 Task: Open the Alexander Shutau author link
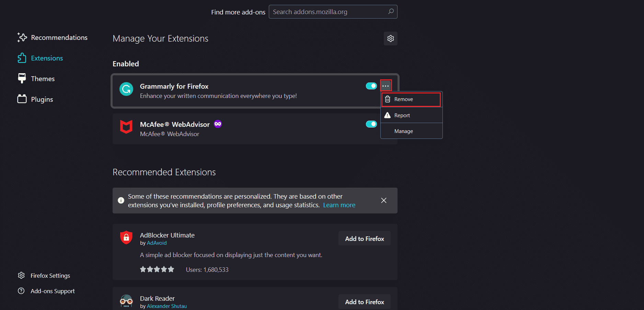click(167, 306)
